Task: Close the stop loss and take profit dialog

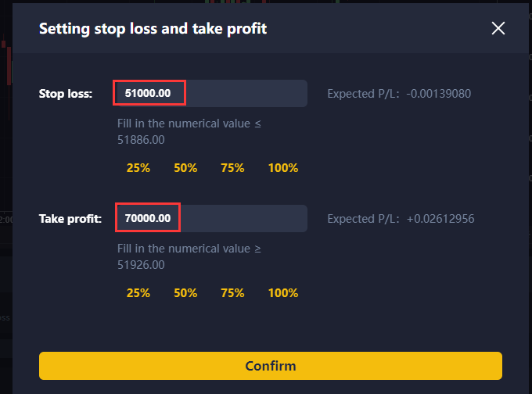Action: [x=498, y=29]
